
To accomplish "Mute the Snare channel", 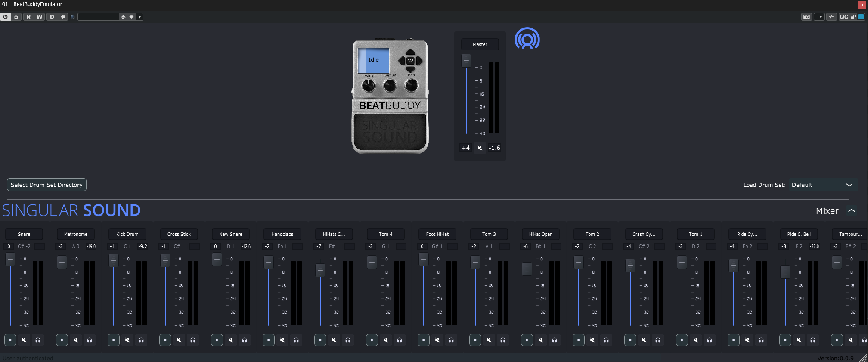I will [24, 340].
